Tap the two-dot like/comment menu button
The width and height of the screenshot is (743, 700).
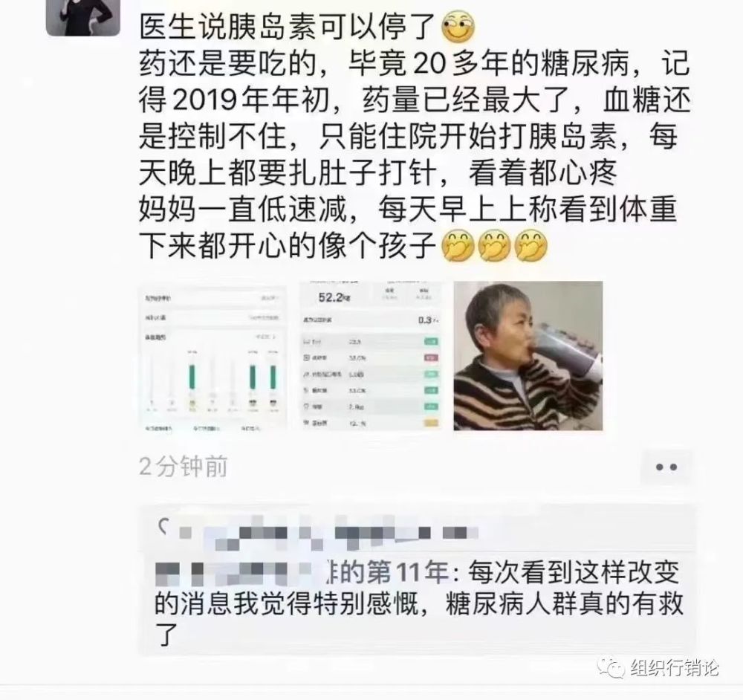coord(666,467)
